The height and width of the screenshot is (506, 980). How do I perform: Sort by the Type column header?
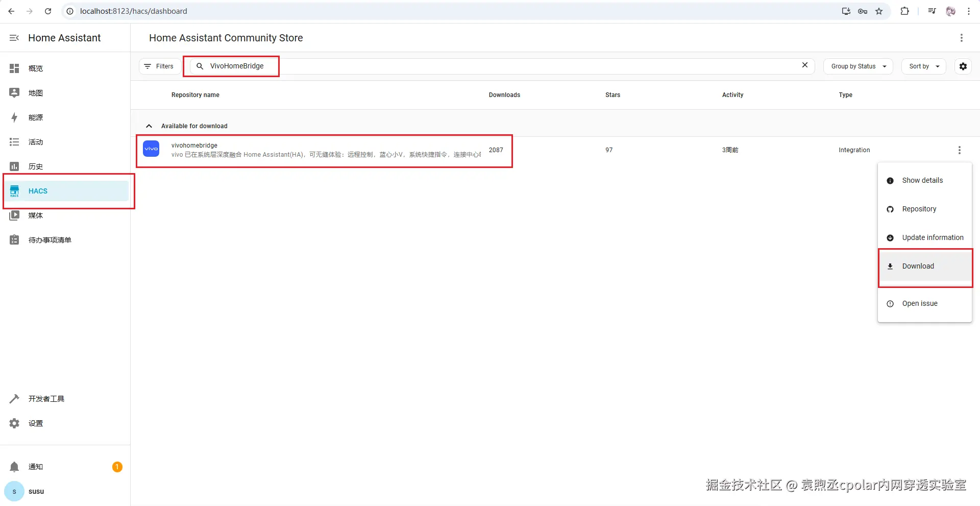845,95
